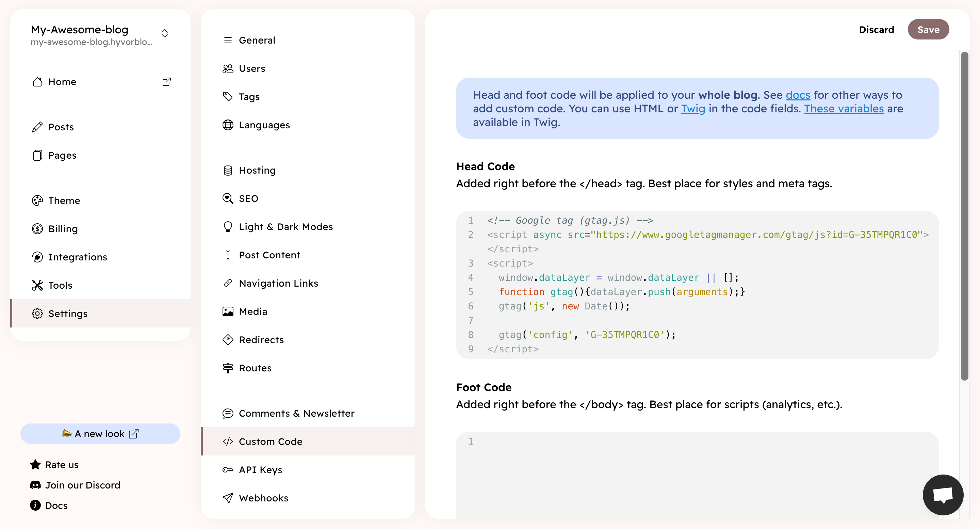Image resolution: width=980 pixels, height=529 pixels.
Task: Switch to the General settings tab
Action: tap(257, 40)
